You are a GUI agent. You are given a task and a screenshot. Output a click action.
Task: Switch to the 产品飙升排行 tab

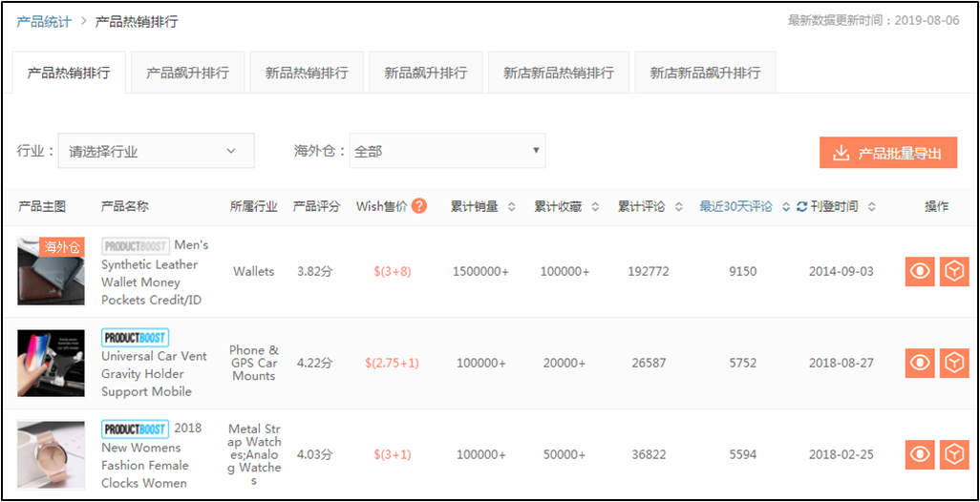click(187, 73)
